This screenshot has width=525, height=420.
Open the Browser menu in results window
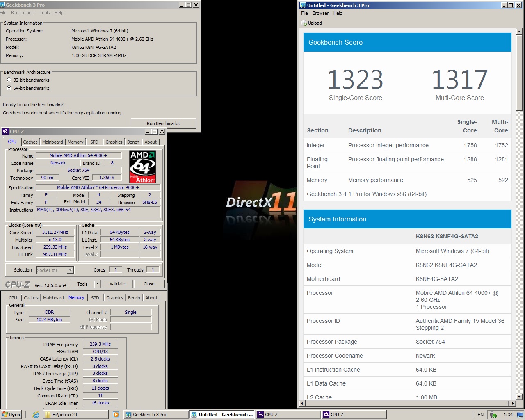click(320, 13)
